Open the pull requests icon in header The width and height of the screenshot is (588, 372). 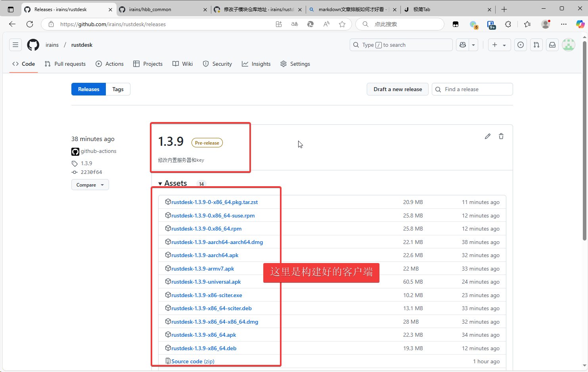536,45
